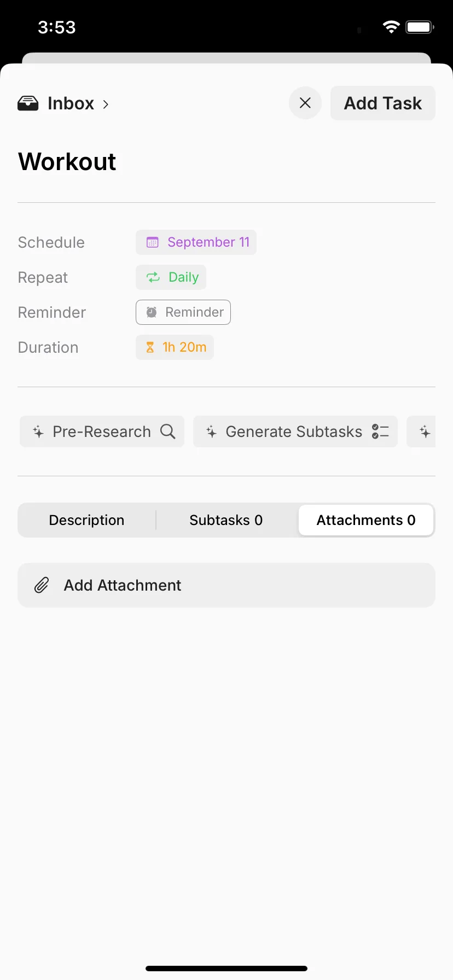The image size is (453, 980).
Task: Click the green repeat arrows icon
Action: pos(153,277)
